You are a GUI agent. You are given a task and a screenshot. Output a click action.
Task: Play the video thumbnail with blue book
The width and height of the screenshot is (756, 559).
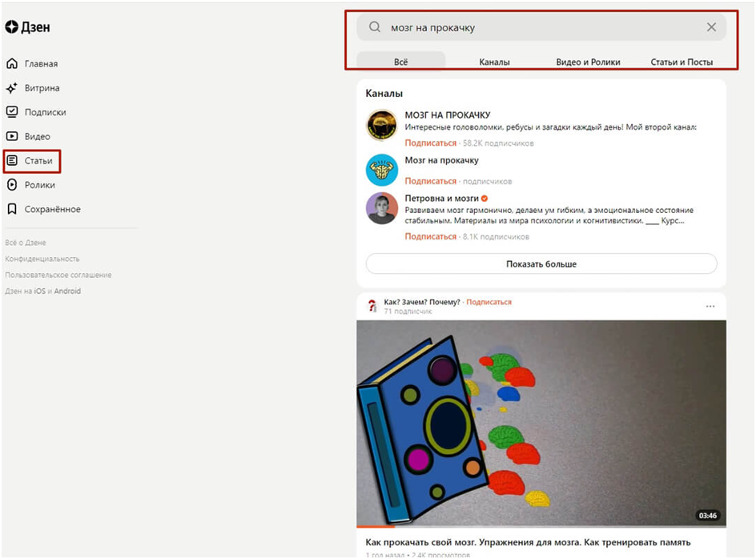point(541,423)
